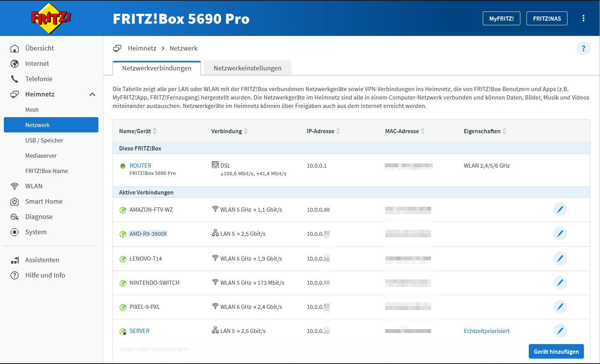
Task: Click the Diagnose pulse icon
Action: click(15, 217)
